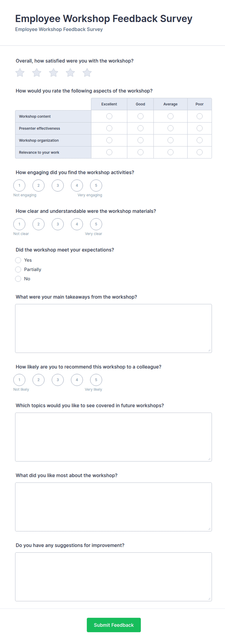Rate satisfaction with the first star
The width and height of the screenshot is (225, 644).
click(x=20, y=73)
